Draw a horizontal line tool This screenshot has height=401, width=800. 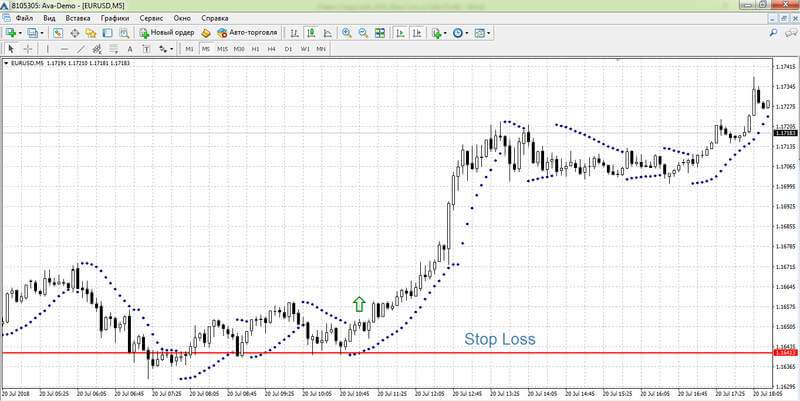64,49
